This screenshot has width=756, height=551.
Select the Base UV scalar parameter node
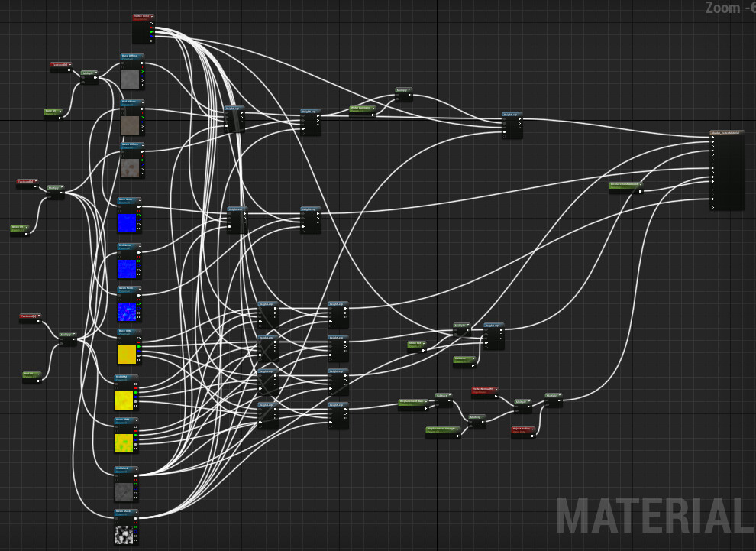[53, 115]
